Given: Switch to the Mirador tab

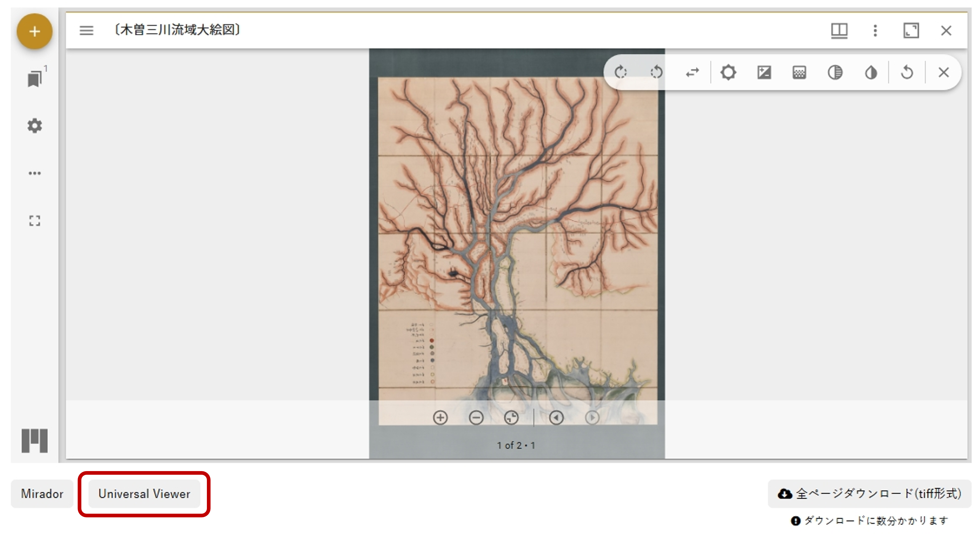Looking at the screenshot, I should point(42,494).
